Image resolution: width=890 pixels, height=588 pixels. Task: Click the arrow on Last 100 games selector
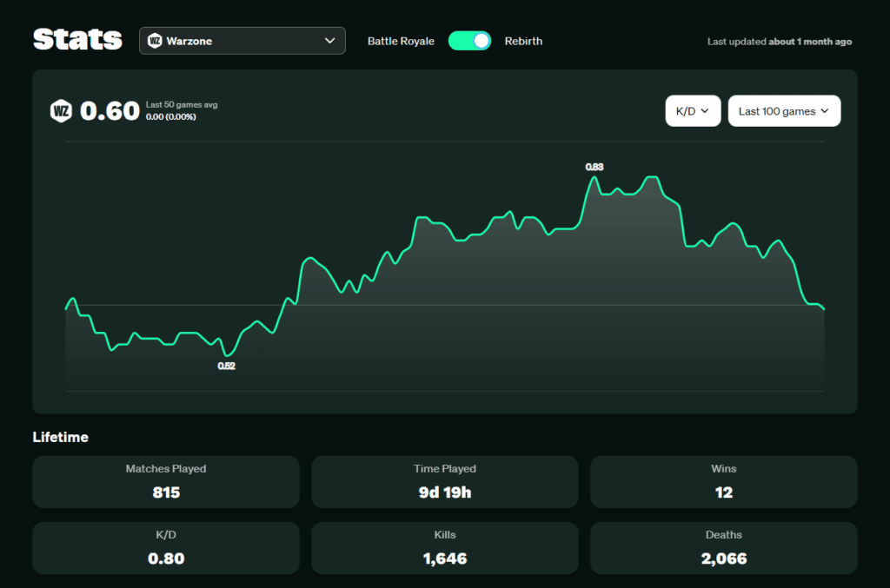pos(826,110)
